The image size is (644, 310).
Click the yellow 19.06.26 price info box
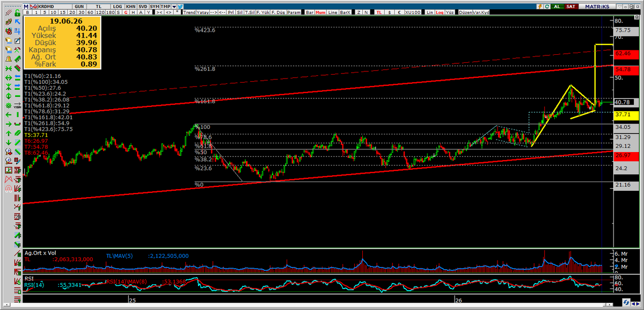(x=61, y=43)
